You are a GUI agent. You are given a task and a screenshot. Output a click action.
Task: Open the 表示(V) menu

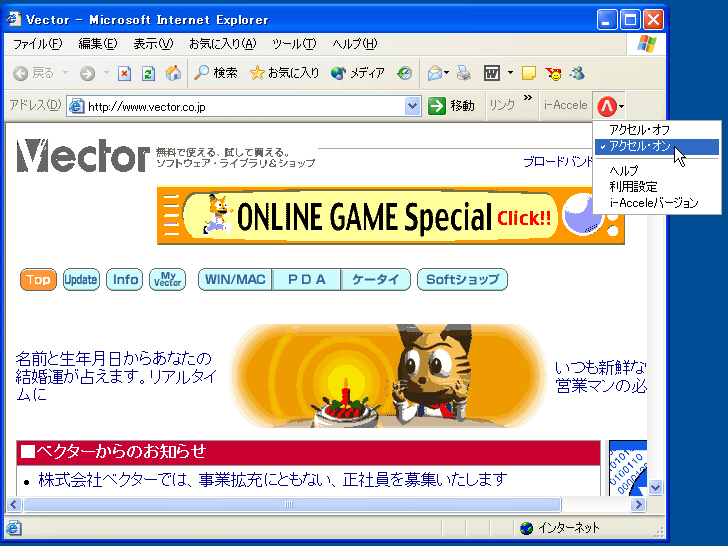pyautogui.click(x=153, y=44)
